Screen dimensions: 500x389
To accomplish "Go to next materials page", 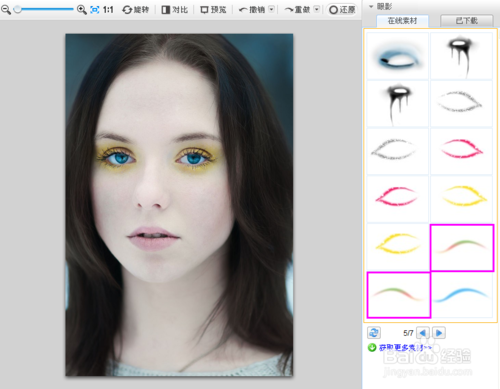I will [439, 333].
